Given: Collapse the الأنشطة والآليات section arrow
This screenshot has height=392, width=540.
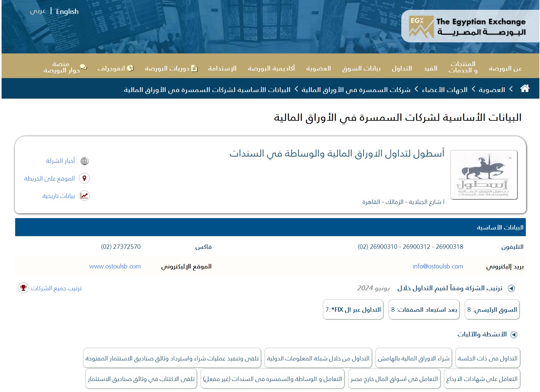Looking at the screenshot, I should [x=514, y=334].
